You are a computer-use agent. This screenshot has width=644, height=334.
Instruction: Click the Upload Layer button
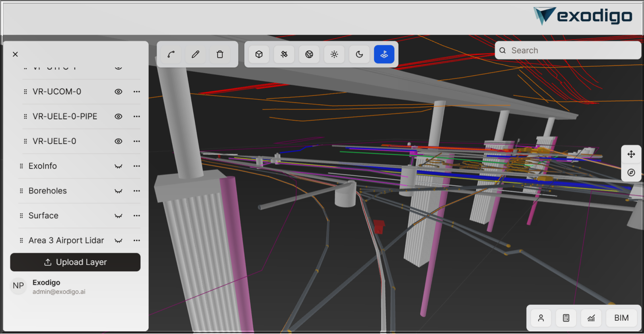[75, 262]
